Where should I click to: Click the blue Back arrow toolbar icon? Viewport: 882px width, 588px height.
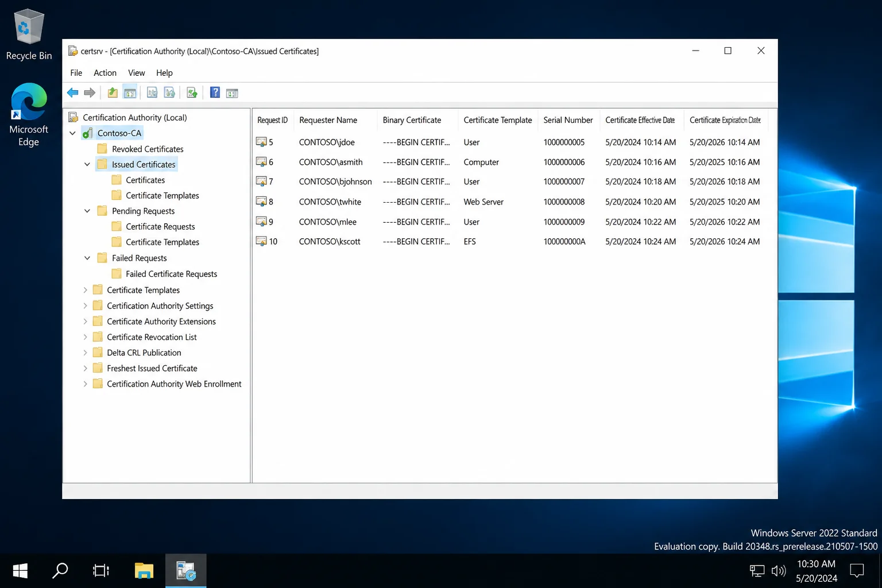(73, 92)
